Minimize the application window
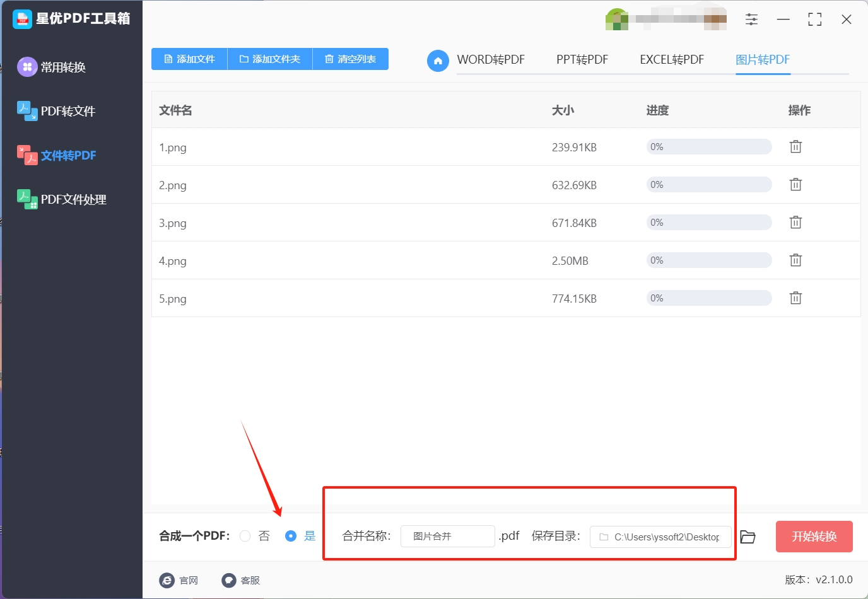The width and height of the screenshot is (868, 599). coord(783,20)
